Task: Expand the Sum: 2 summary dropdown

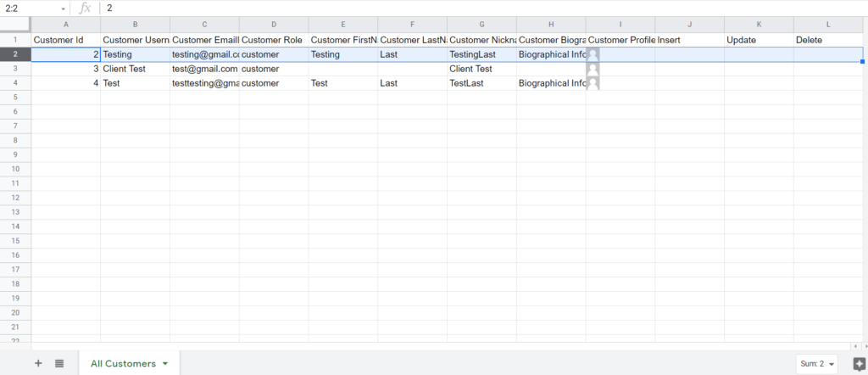Action: tap(816, 364)
